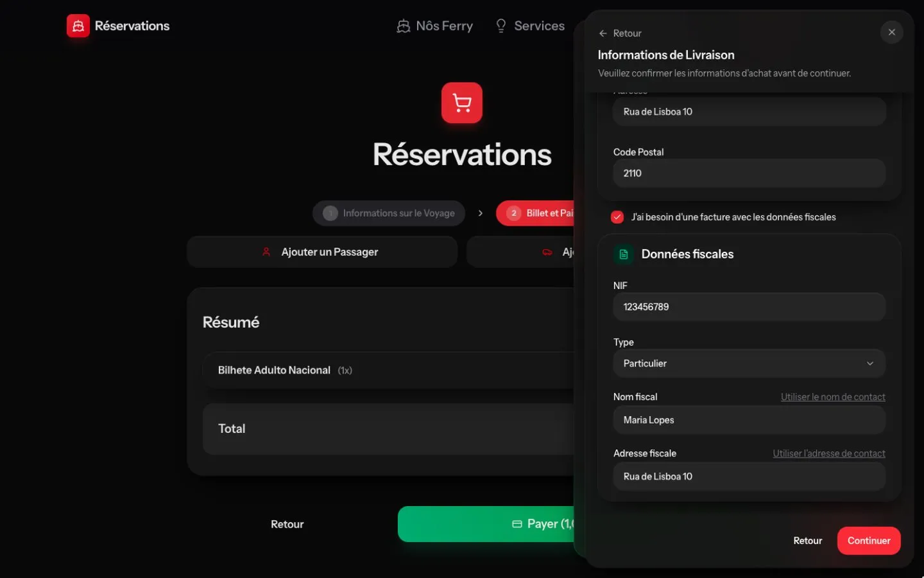The width and height of the screenshot is (924, 578).
Task: Click the green Payer button
Action: pos(486,524)
